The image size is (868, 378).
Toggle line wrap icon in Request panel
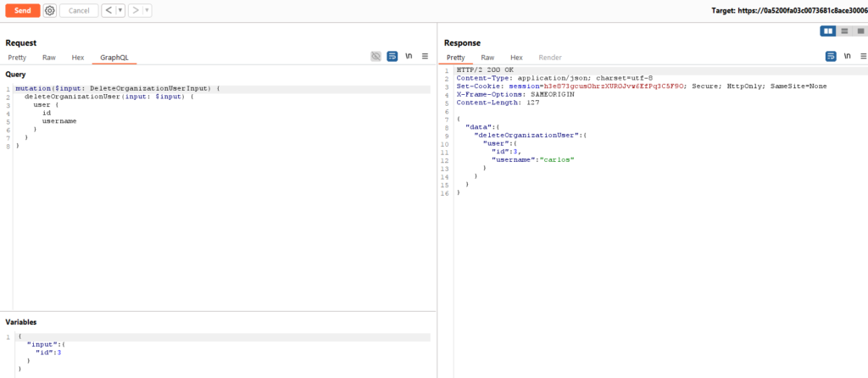[392, 56]
